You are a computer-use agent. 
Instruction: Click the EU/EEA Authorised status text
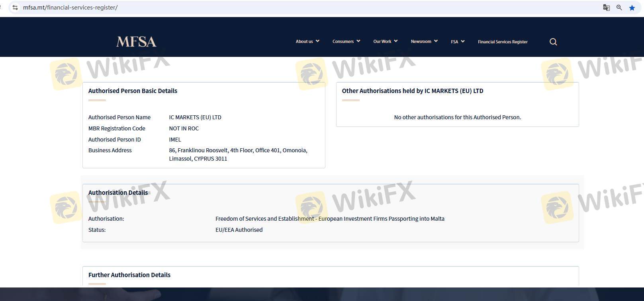[239, 230]
